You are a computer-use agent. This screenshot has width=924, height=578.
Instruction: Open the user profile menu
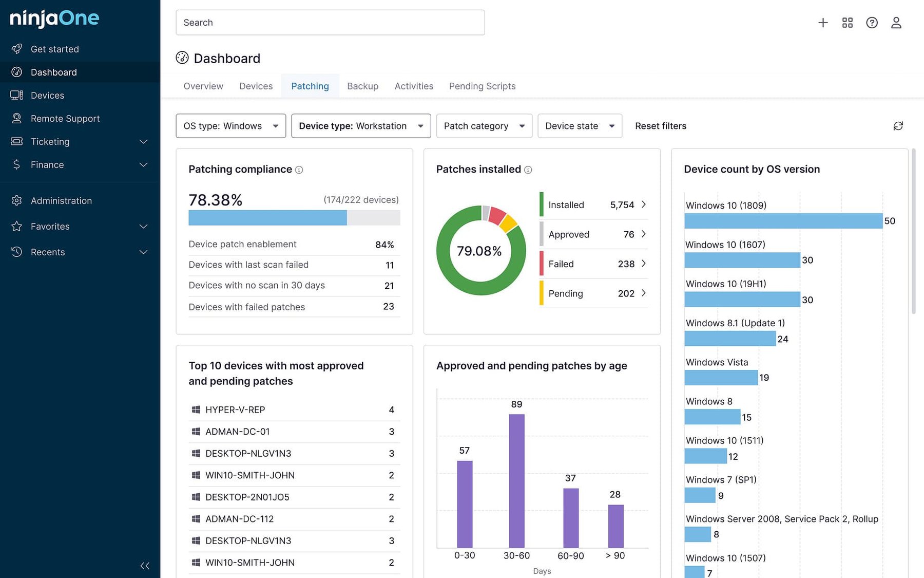[896, 23]
